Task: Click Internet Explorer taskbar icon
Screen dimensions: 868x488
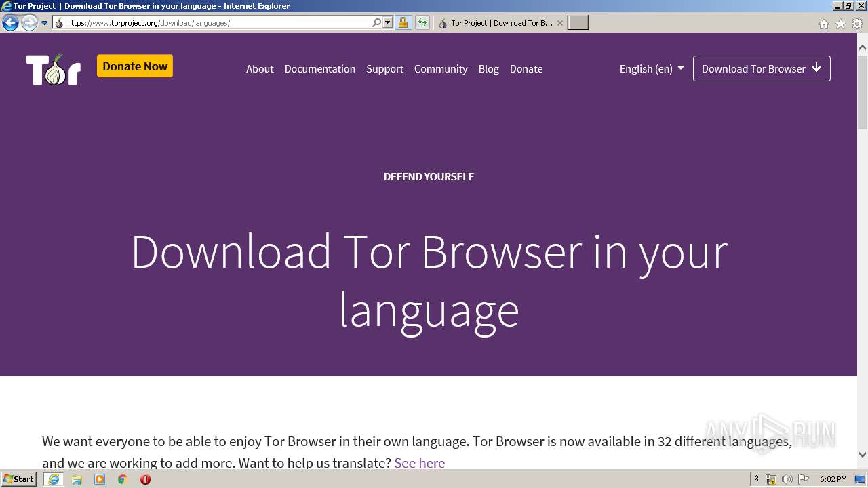Action: point(54,479)
